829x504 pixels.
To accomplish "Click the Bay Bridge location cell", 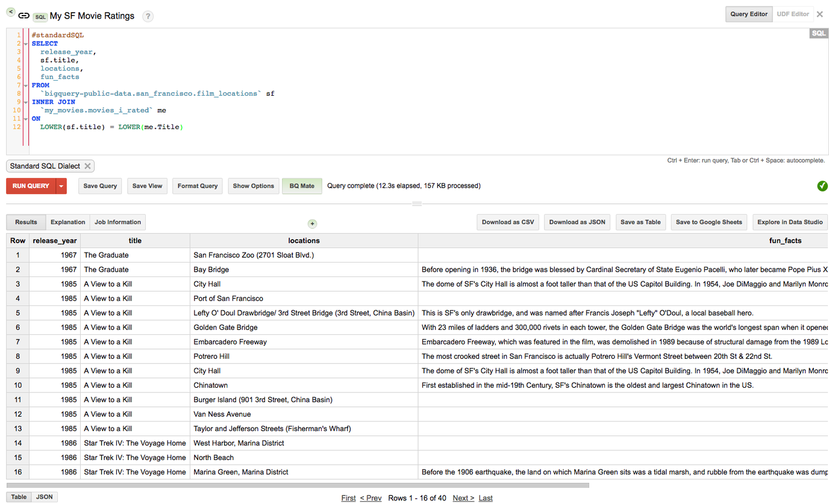I will coord(304,270).
